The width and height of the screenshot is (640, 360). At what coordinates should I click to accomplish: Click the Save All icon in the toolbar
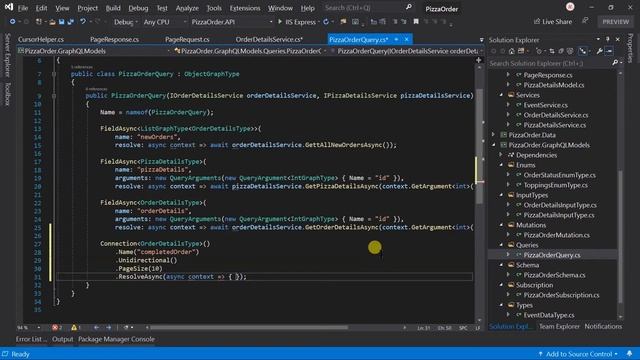[70, 22]
